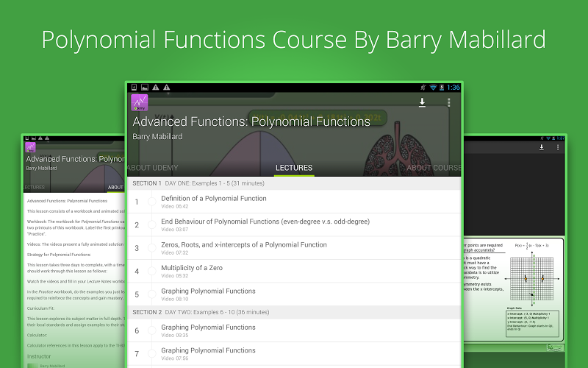Select the ABOUT tab in left screen

115,187
